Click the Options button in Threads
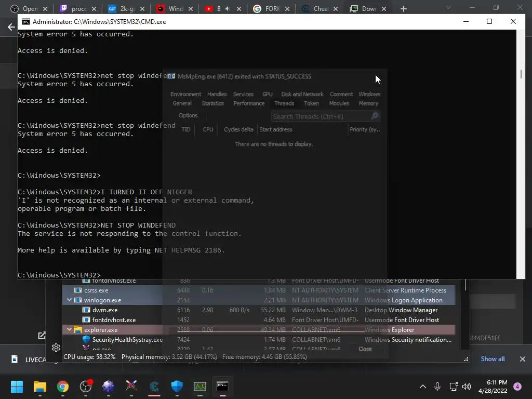This screenshot has height=399, width=532. point(188,115)
